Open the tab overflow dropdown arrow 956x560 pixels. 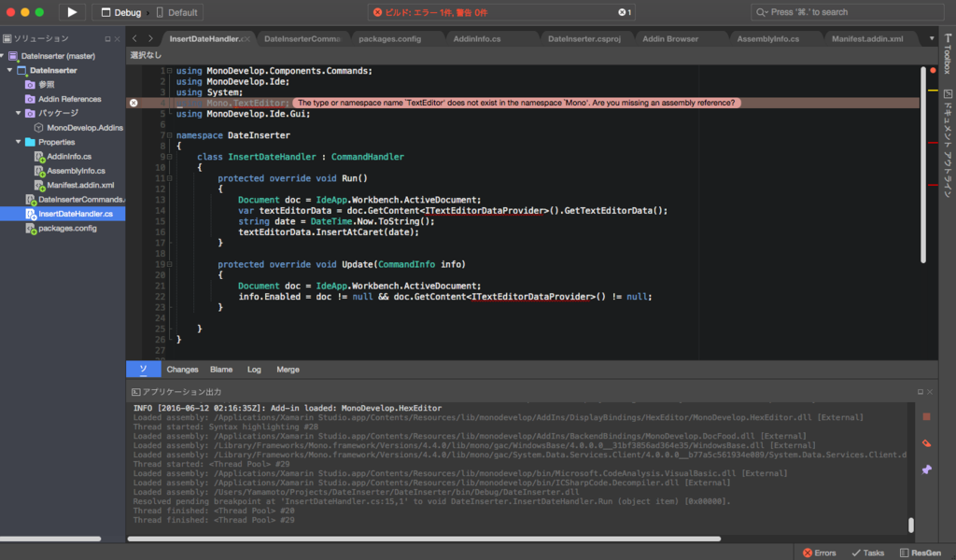click(x=932, y=38)
